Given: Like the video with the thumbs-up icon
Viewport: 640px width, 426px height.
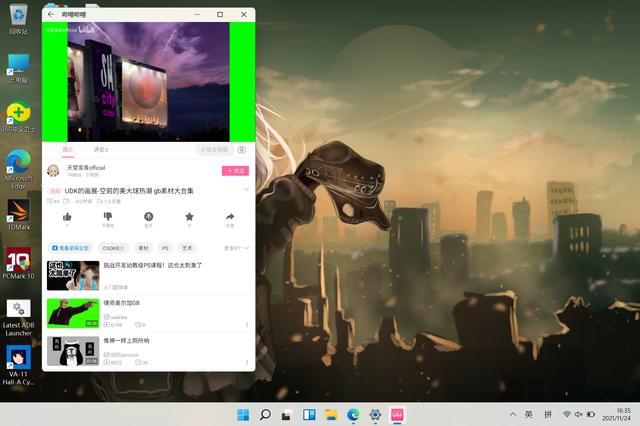Looking at the screenshot, I should point(67,217).
